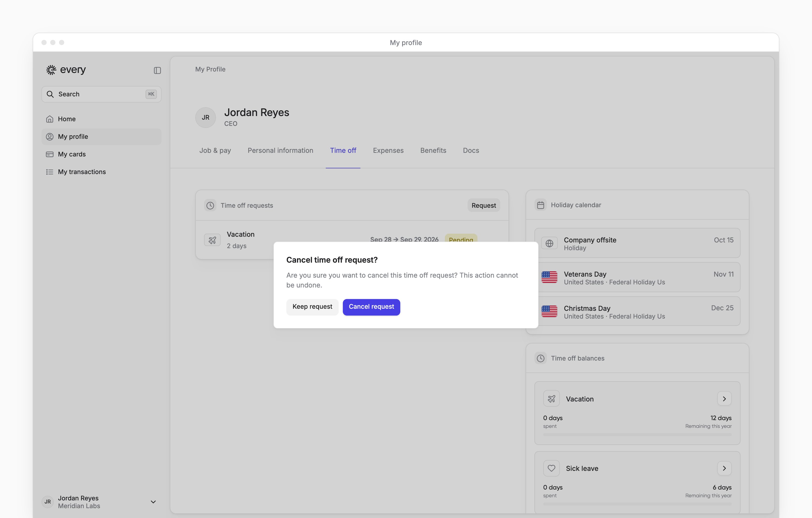Click the Request time off button
Viewport: 812px width, 518px height.
tap(484, 205)
